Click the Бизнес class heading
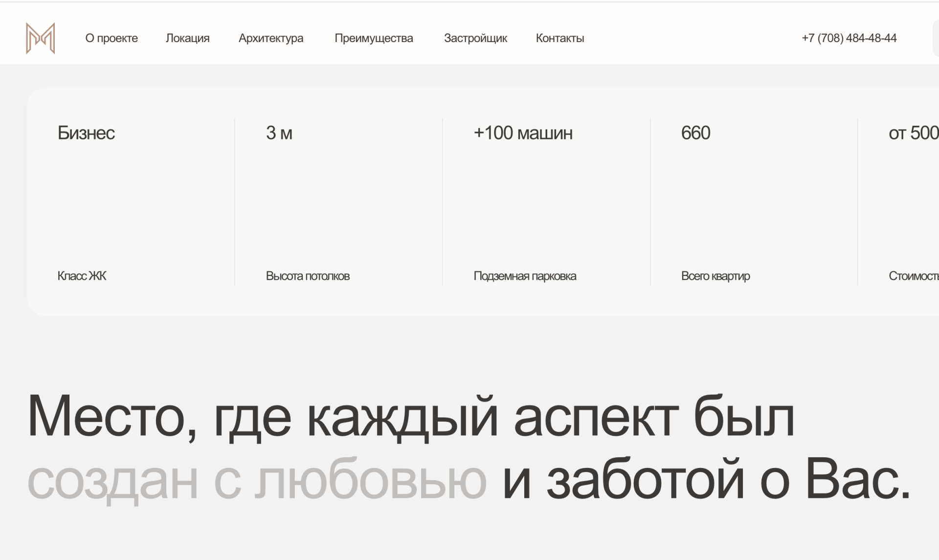939x560 pixels. click(x=86, y=133)
